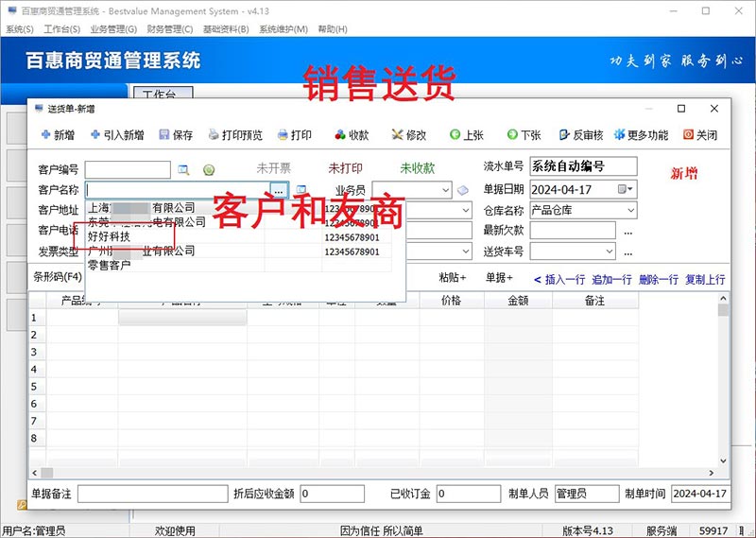Save the delivery note with 保存
The width and height of the screenshot is (756, 538).
176,135
